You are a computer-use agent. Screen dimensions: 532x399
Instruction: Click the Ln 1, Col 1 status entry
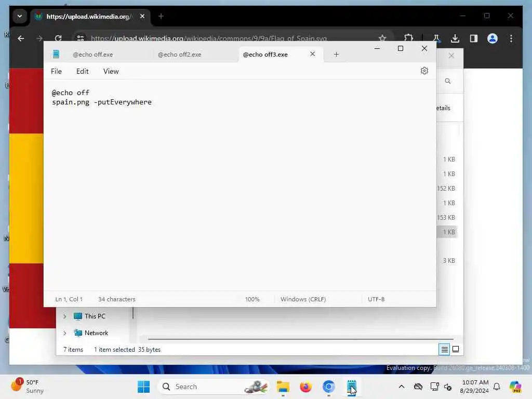click(69, 299)
